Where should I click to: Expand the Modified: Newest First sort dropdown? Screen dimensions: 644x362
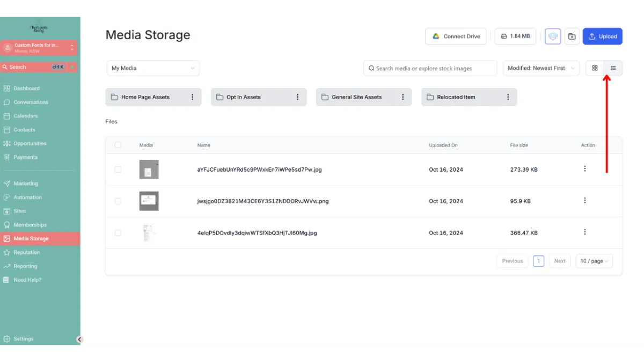tap(541, 68)
